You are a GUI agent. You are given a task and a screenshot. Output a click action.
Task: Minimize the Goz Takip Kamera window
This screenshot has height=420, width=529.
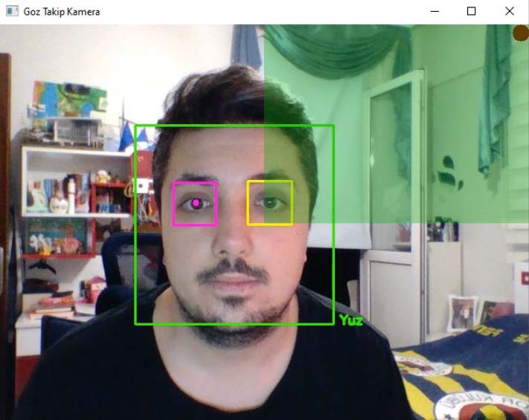click(x=435, y=11)
